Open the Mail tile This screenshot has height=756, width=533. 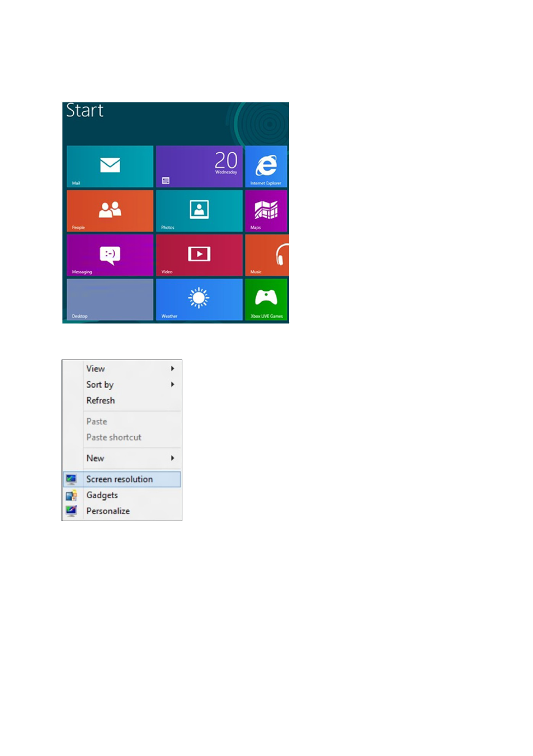[110, 166]
